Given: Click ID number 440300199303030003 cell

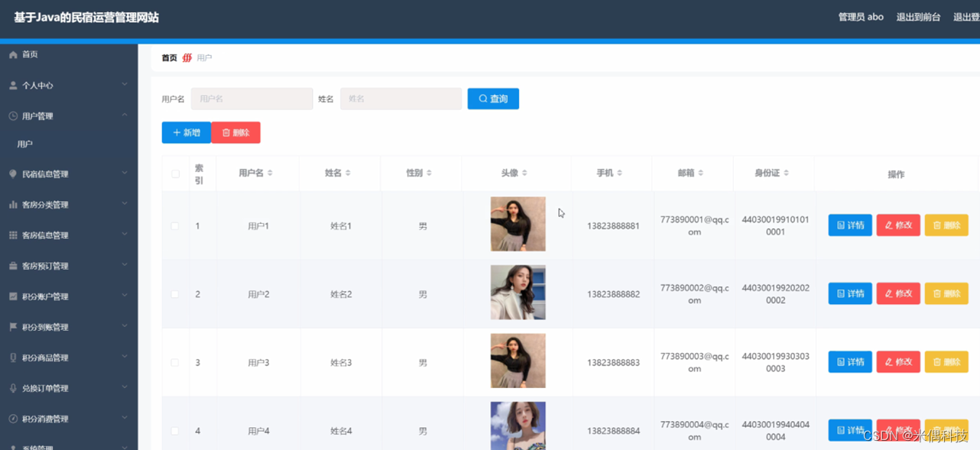Looking at the screenshot, I should pos(775,362).
